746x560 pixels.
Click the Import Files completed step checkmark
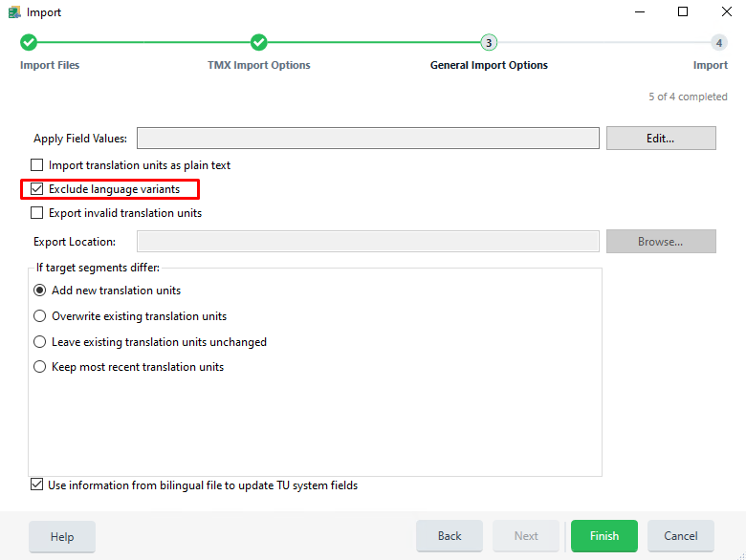coord(29,42)
